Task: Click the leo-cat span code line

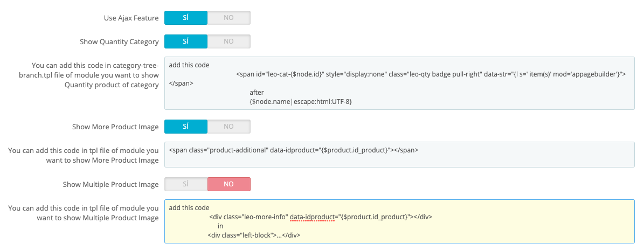Action: 431,74
